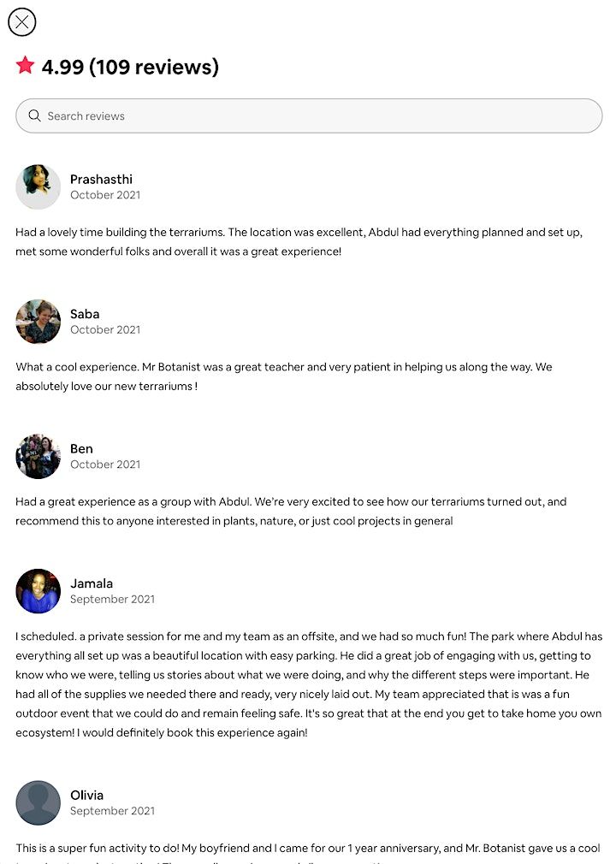Open Ben's profile photo

(38, 456)
